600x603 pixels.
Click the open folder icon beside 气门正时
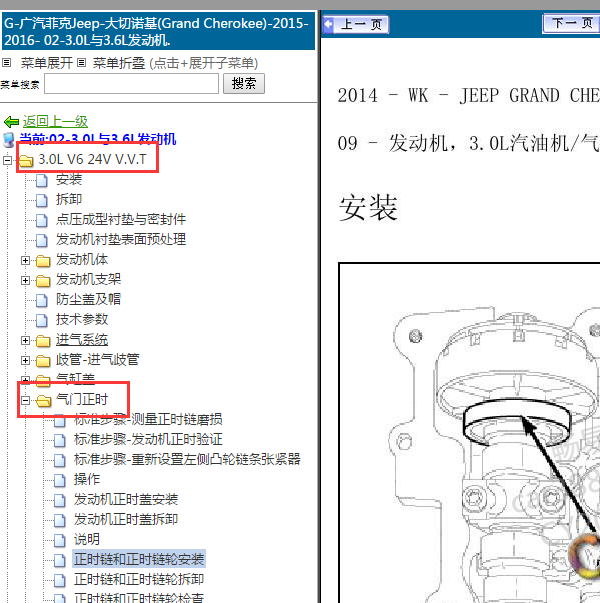coord(43,401)
